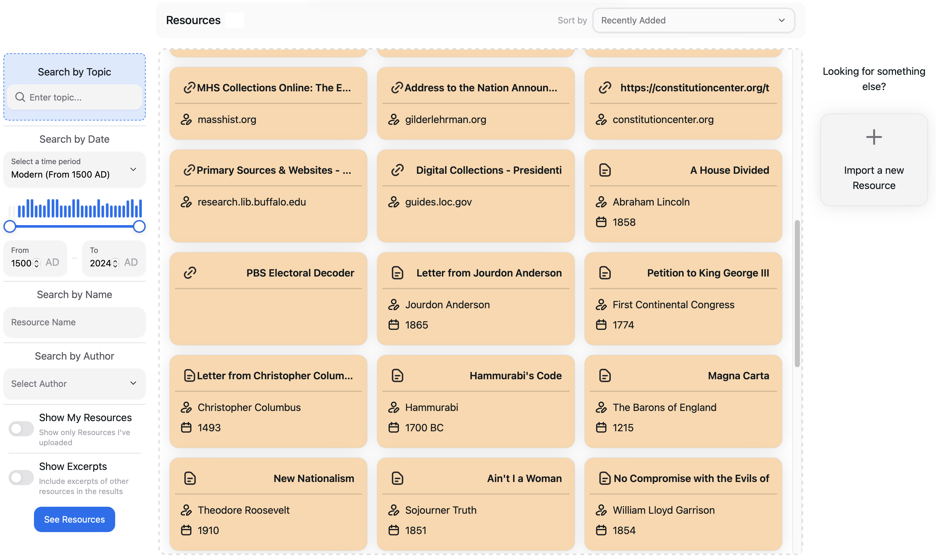Open the Sort by Recently Added dropdown

point(693,20)
